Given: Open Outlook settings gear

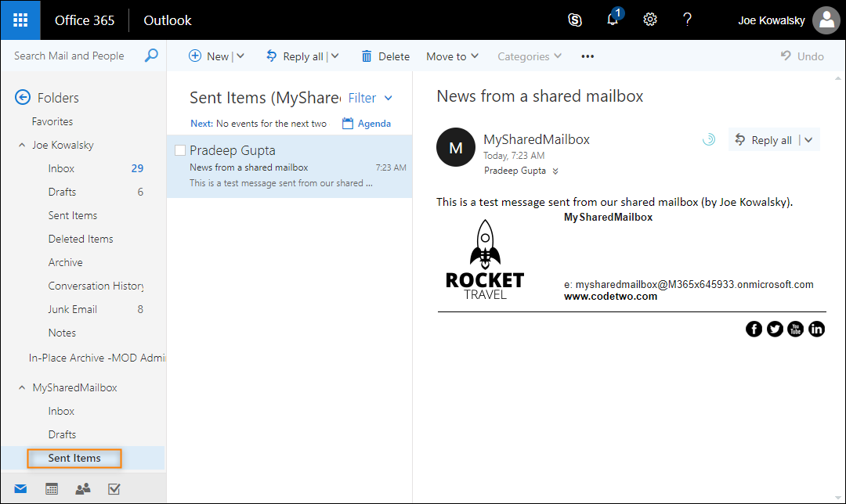Looking at the screenshot, I should coord(650,20).
